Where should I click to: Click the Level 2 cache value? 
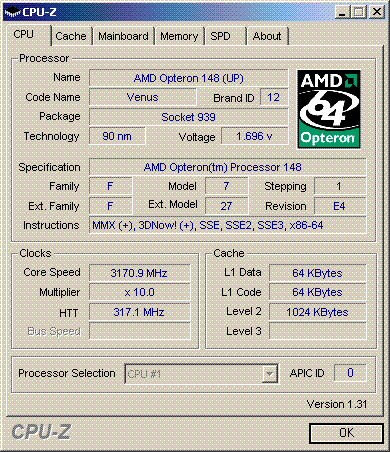click(x=318, y=312)
